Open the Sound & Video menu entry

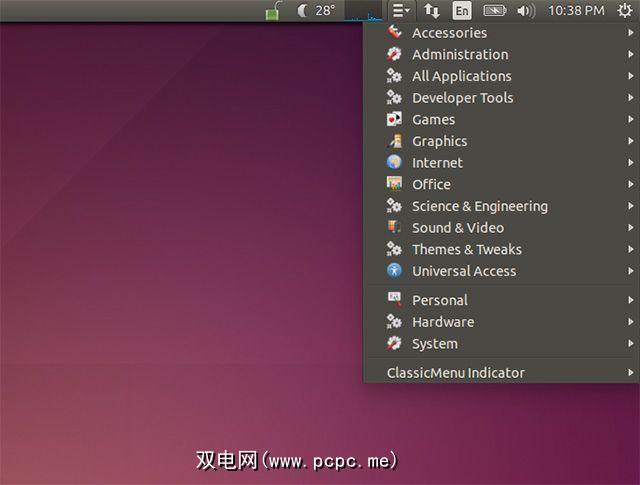pyautogui.click(x=501, y=227)
